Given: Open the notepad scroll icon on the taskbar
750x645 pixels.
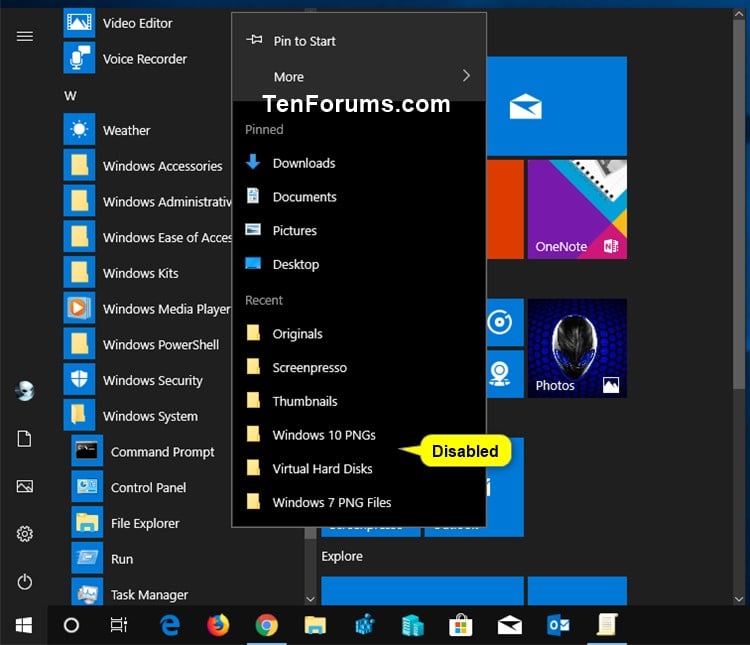Looking at the screenshot, I should point(607,625).
